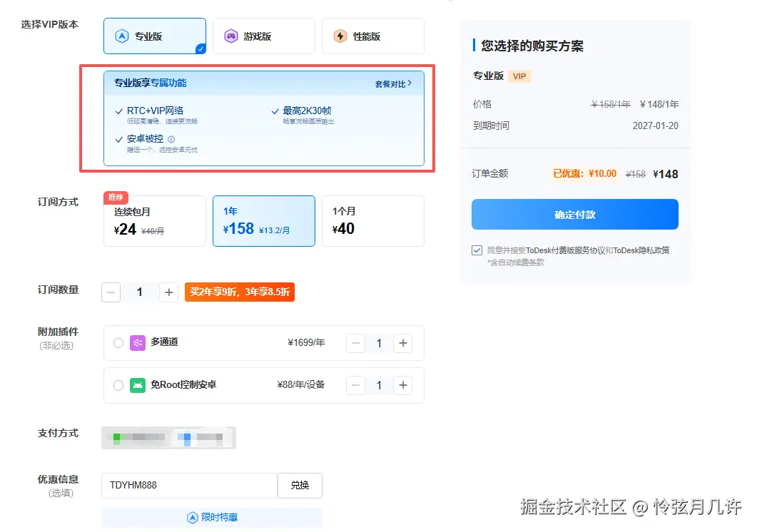Increase the 订阅数量 with plus button
The width and height of the screenshot is (757, 532).
tap(169, 292)
